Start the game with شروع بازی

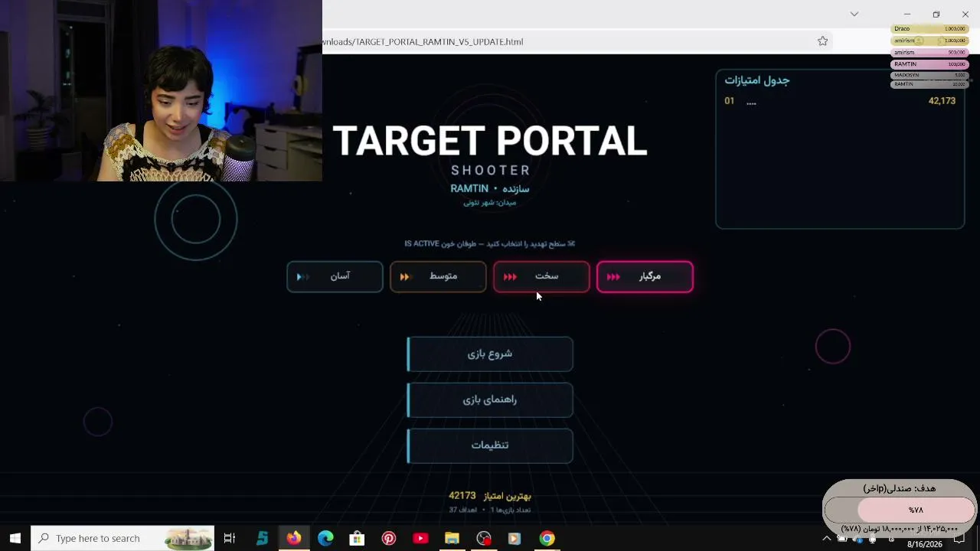490,354
